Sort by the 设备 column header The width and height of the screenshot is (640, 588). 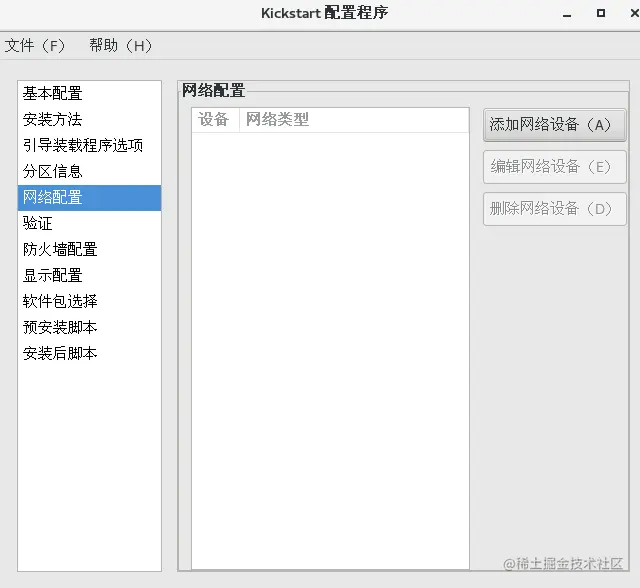[x=216, y=120]
